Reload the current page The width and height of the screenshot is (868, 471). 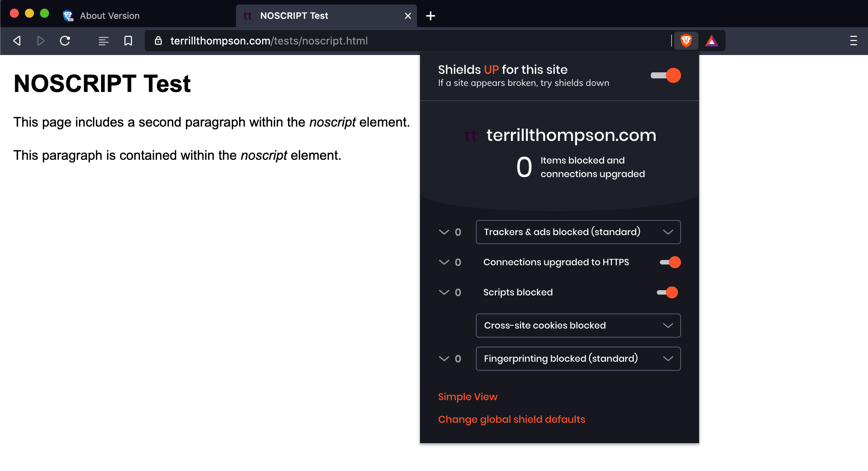pos(65,40)
